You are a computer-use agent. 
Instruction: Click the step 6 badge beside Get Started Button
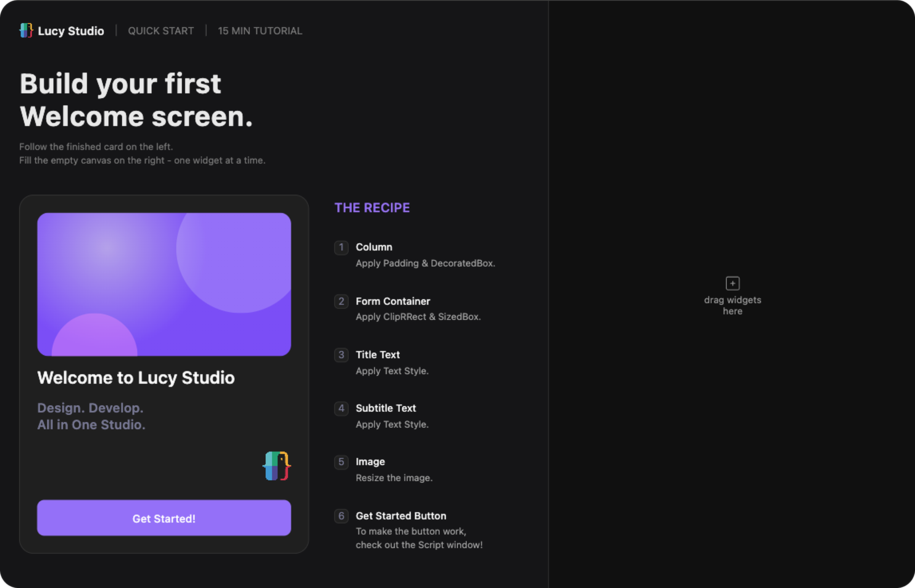[341, 516]
